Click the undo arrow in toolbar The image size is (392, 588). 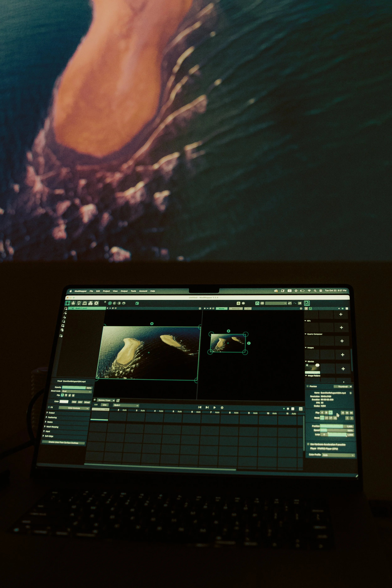pyautogui.click(x=290, y=303)
